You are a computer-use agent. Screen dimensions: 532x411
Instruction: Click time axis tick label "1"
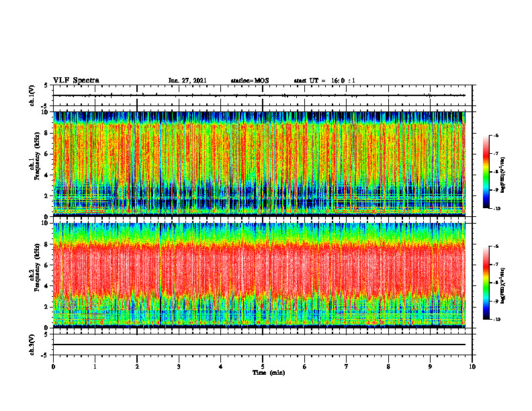(95, 367)
